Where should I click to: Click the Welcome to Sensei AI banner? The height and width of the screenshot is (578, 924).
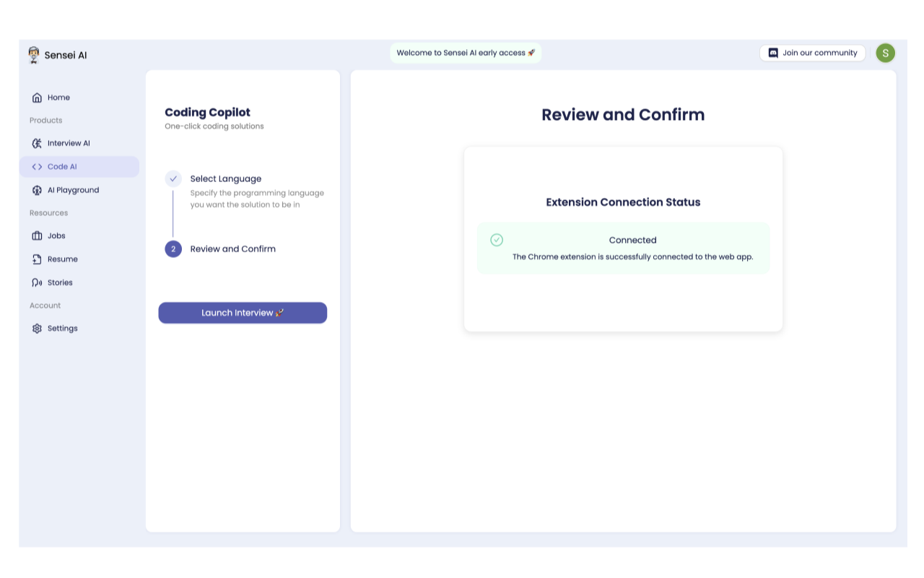coord(466,53)
